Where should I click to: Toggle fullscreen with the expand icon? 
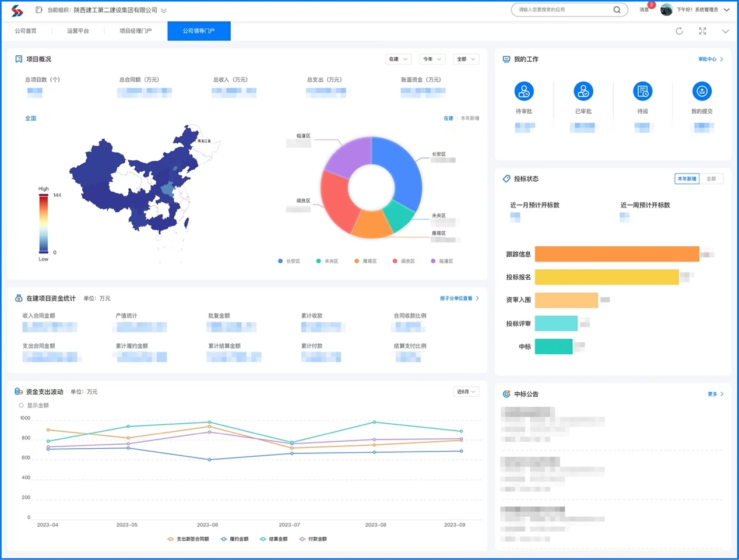[702, 31]
